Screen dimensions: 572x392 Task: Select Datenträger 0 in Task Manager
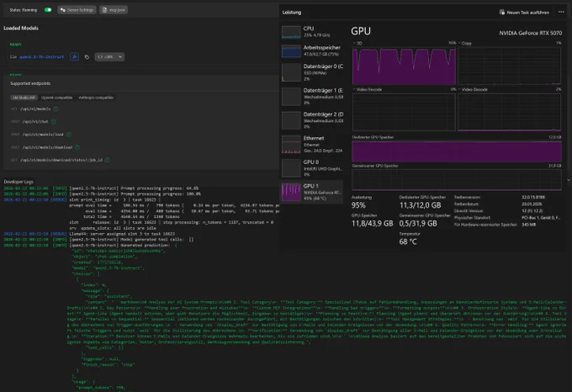click(312, 72)
